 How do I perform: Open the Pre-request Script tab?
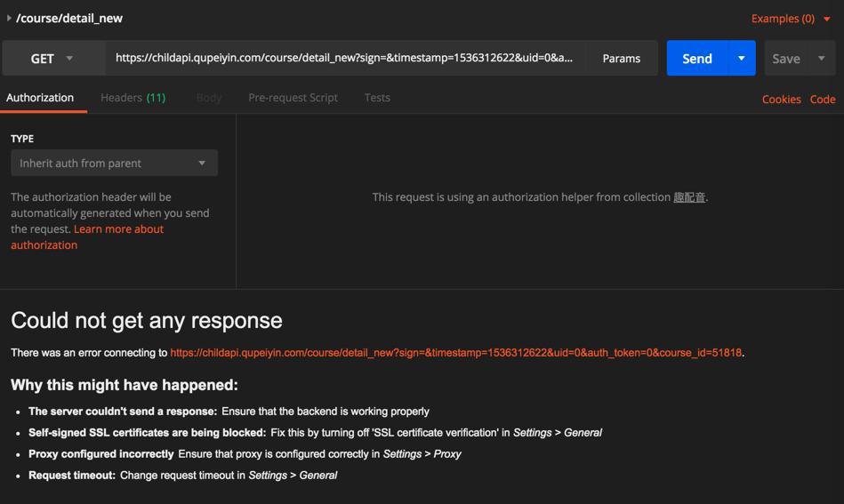[293, 98]
